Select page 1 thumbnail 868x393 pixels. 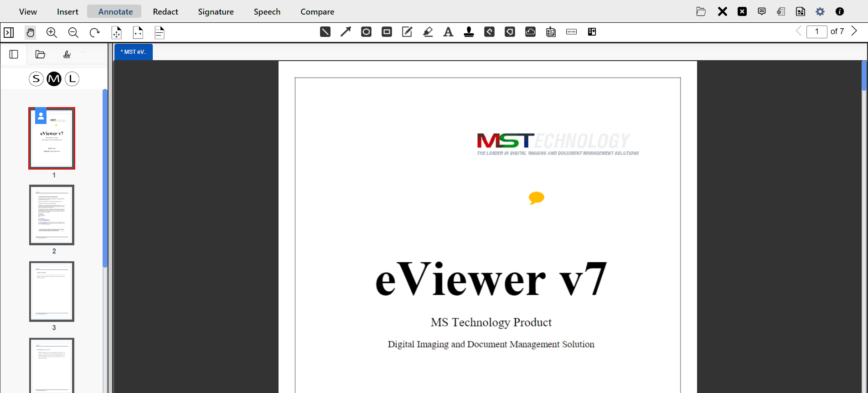[52, 139]
